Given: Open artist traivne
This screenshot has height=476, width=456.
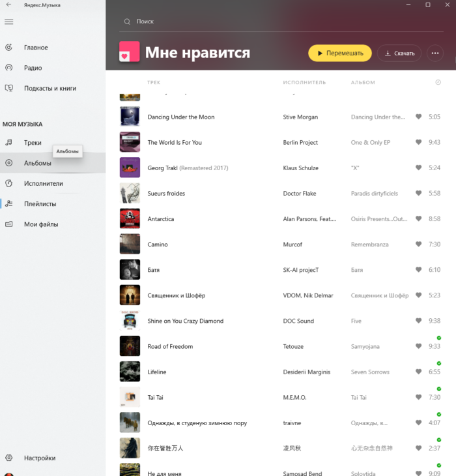Looking at the screenshot, I should [x=292, y=423].
